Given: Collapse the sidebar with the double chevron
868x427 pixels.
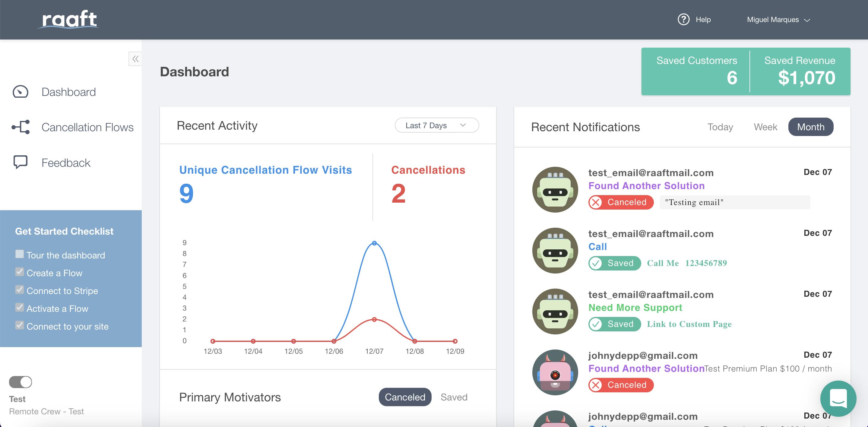Looking at the screenshot, I should (135, 59).
